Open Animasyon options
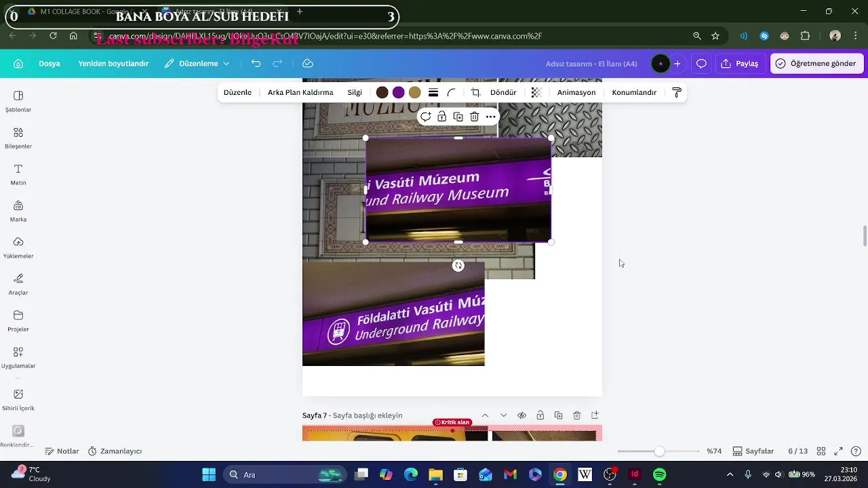The height and width of the screenshot is (488, 868). 576,93
